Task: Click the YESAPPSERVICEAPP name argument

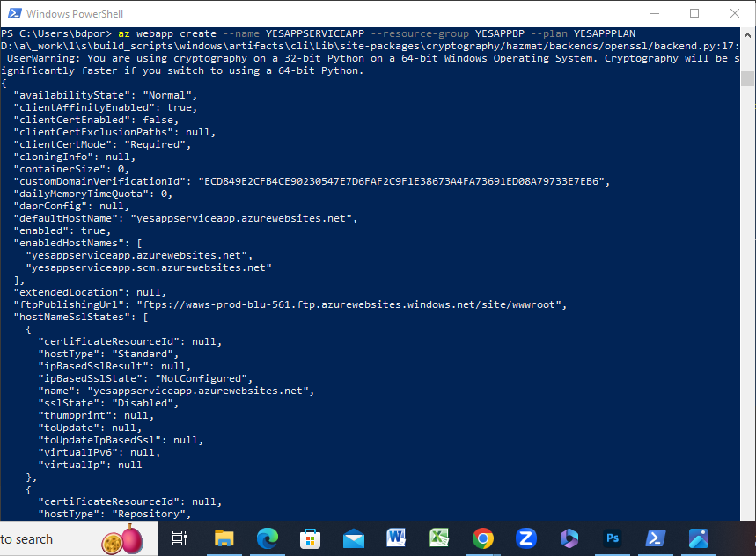Action: (x=315, y=33)
